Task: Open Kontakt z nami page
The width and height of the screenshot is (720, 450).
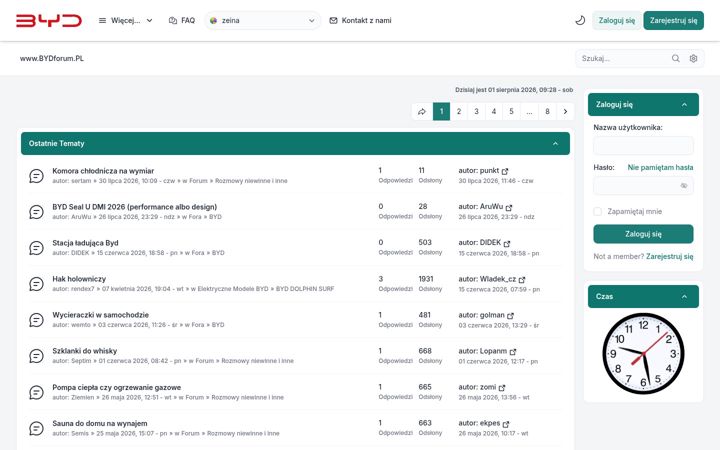Action: coord(360,21)
